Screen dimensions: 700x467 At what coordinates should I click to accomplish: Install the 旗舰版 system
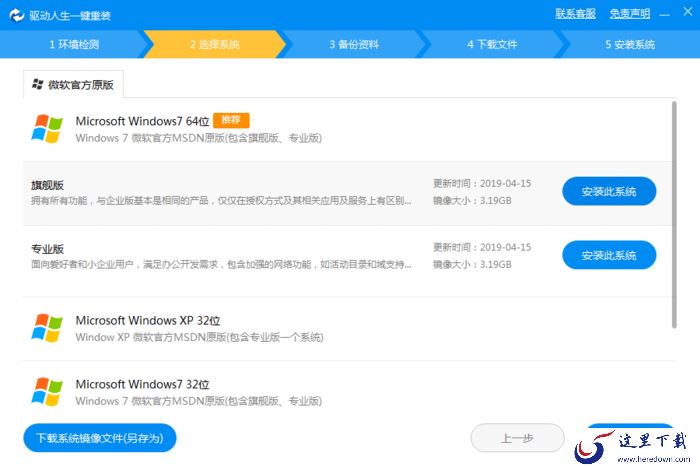click(x=609, y=192)
